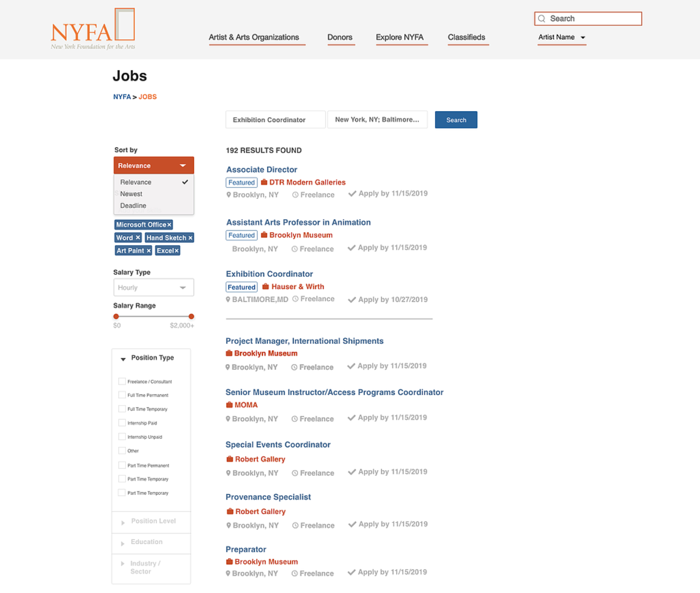The width and height of the screenshot is (700, 593).
Task: Remove the Microsoft Office skill tag
Action: [x=169, y=224]
